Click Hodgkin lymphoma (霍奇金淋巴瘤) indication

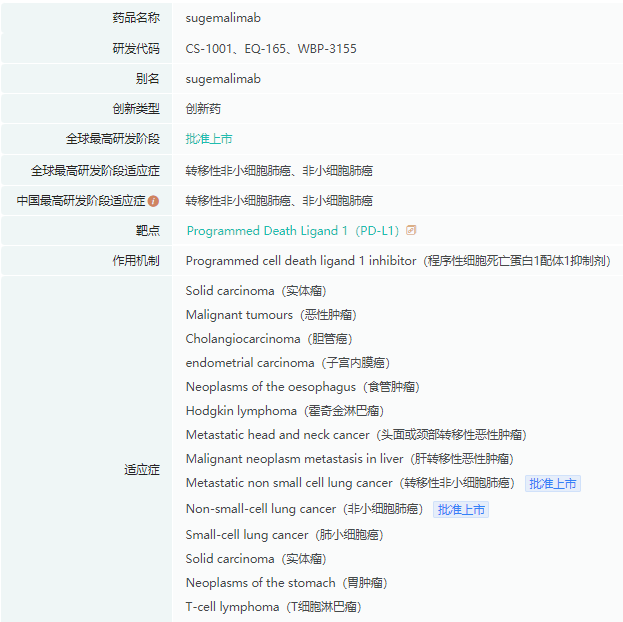tap(285, 411)
